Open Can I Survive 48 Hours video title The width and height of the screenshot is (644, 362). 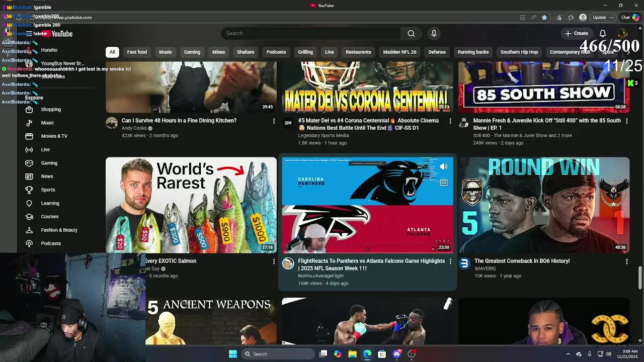coord(179,121)
